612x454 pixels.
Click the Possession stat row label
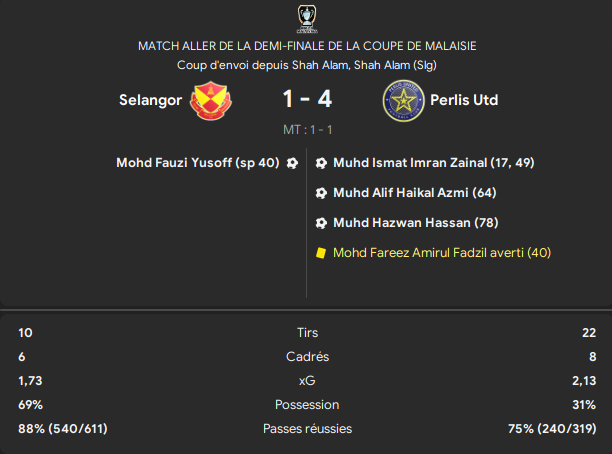pyautogui.click(x=307, y=404)
